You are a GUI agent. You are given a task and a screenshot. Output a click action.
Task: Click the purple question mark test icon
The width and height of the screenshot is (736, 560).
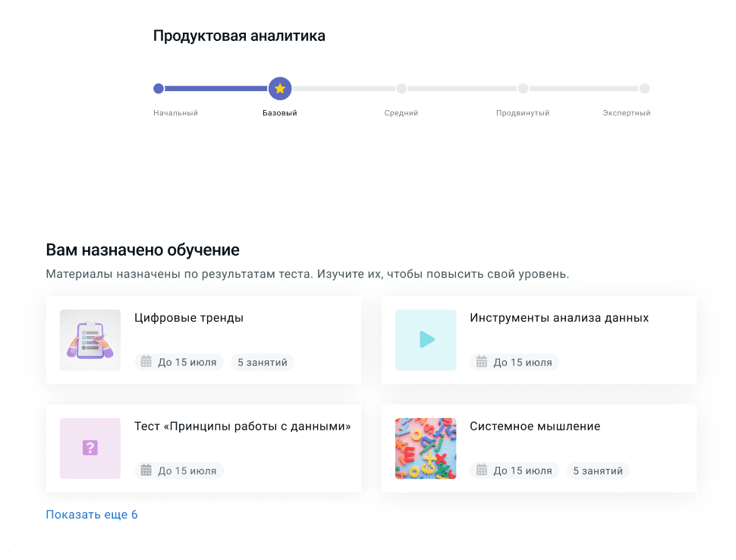[x=90, y=448]
